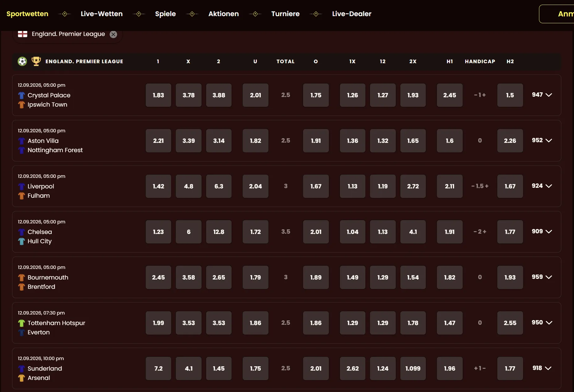Click the England flag icon
The image size is (574, 392).
pos(23,34)
